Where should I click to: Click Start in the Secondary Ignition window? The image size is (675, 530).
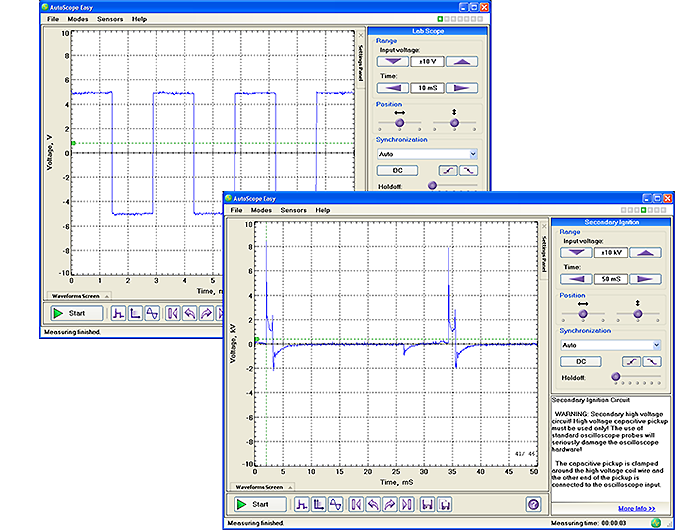point(260,504)
